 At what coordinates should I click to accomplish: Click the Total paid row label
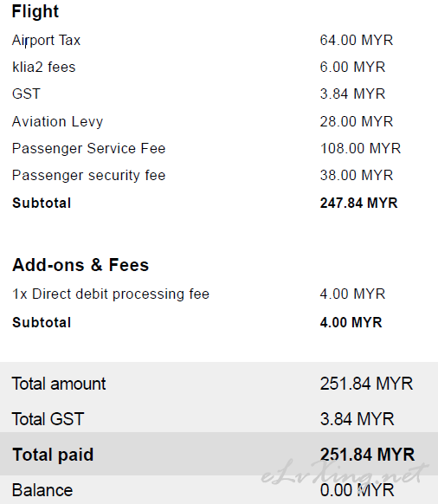[53, 455]
